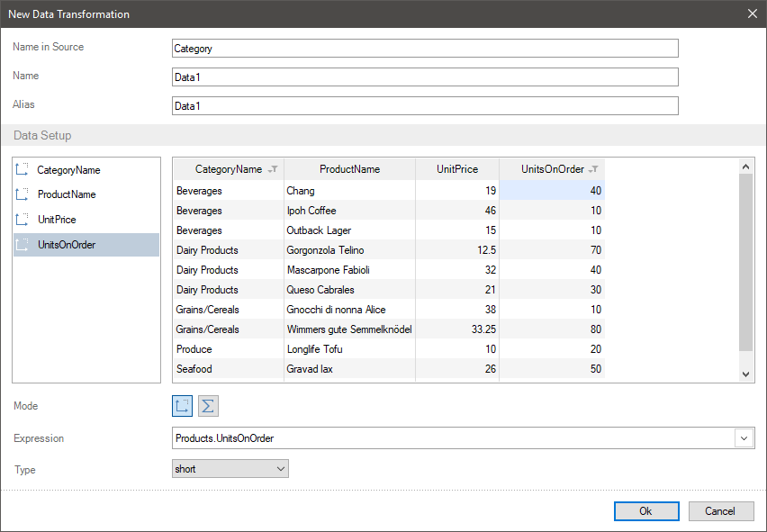Expand the Expression dropdown arrow
This screenshot has width=767, height=532.
tap(744, 438)
